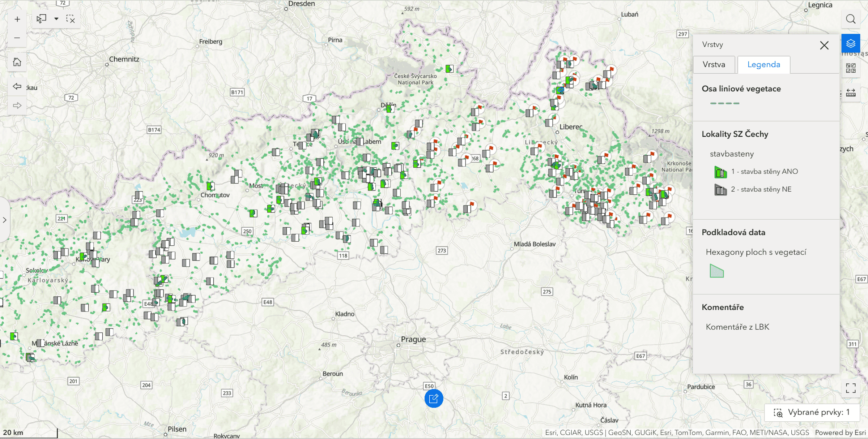Zoom out with the minus button
This screenshot has height=439, width=868.
coord(17,38)
